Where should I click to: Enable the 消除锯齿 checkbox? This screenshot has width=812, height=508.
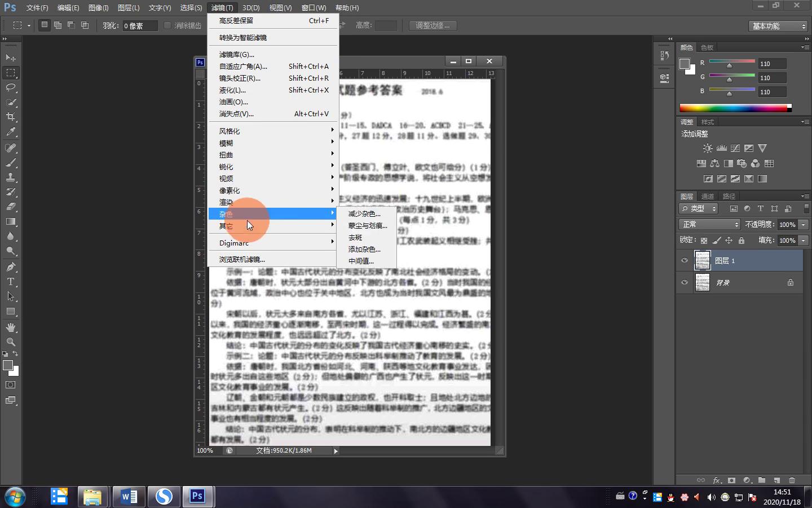[x=167, y=25]
